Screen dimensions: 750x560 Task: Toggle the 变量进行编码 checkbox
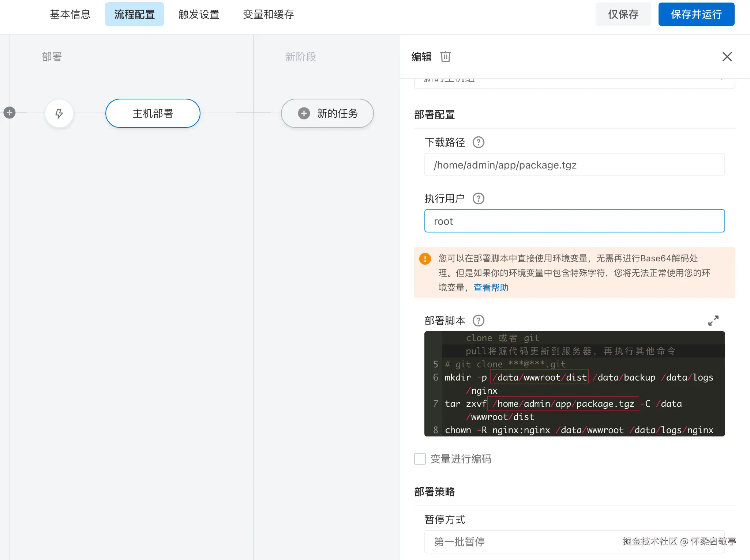(x=420, y=459)
